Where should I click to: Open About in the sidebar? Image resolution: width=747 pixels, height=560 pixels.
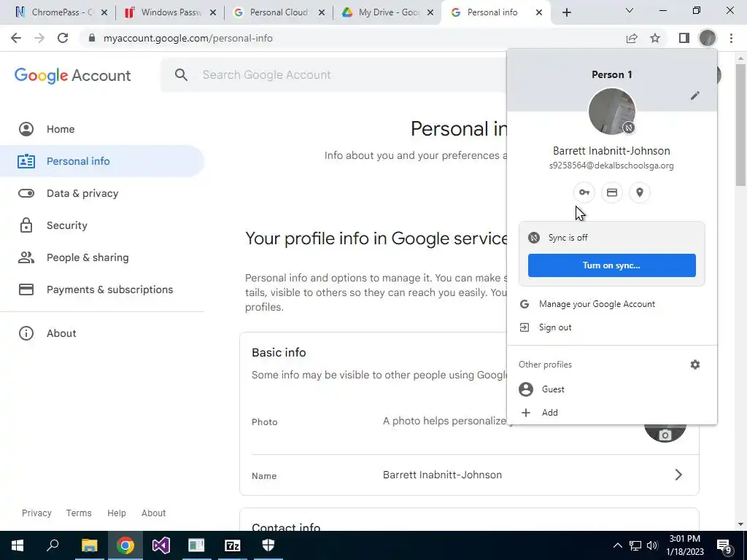point(102,333)
